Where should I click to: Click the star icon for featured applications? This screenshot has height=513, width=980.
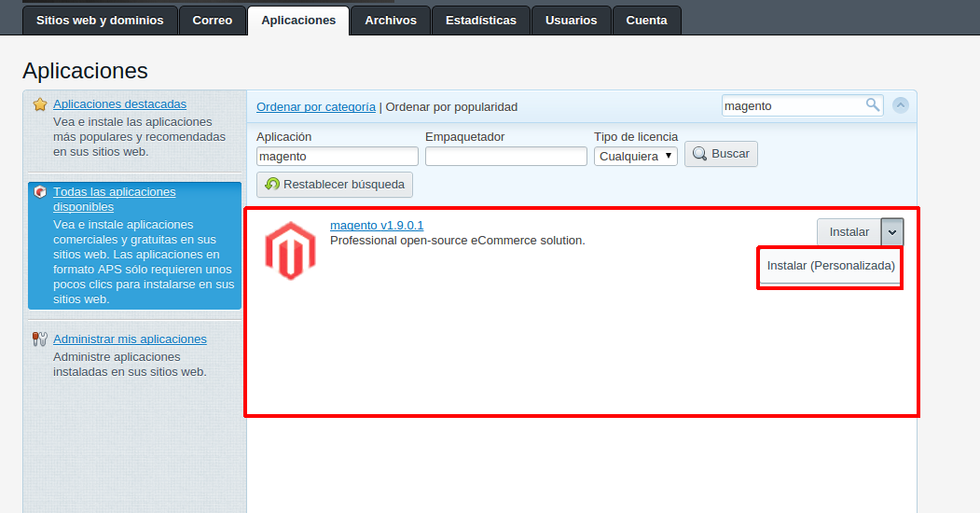click(40, 104)
